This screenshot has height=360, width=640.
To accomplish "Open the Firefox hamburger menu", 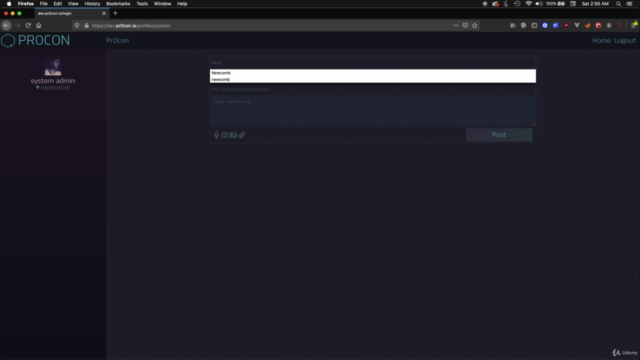I will (x=634, y=25).
